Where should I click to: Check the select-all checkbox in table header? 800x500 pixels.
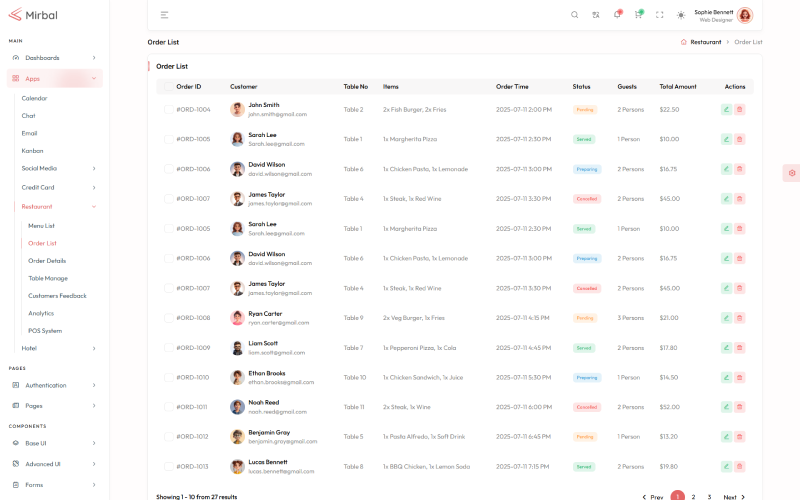pos(167,87)
